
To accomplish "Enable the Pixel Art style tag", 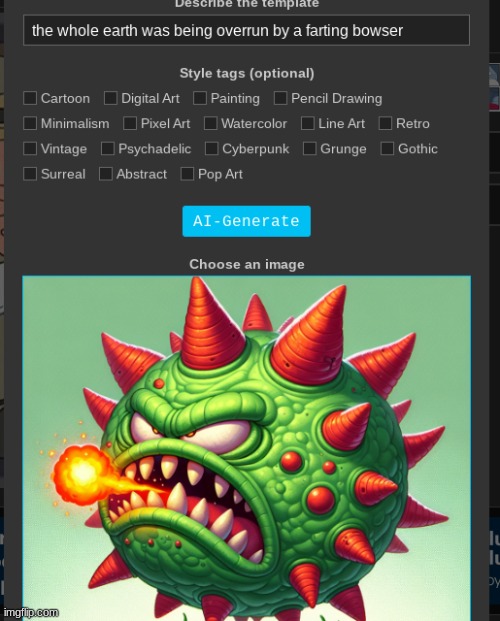I will click(x=130, y=123).
